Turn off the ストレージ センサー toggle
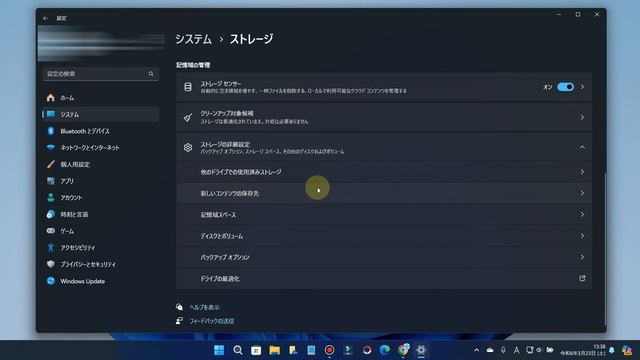Screen dimensions: 640x360 [565, 87]
